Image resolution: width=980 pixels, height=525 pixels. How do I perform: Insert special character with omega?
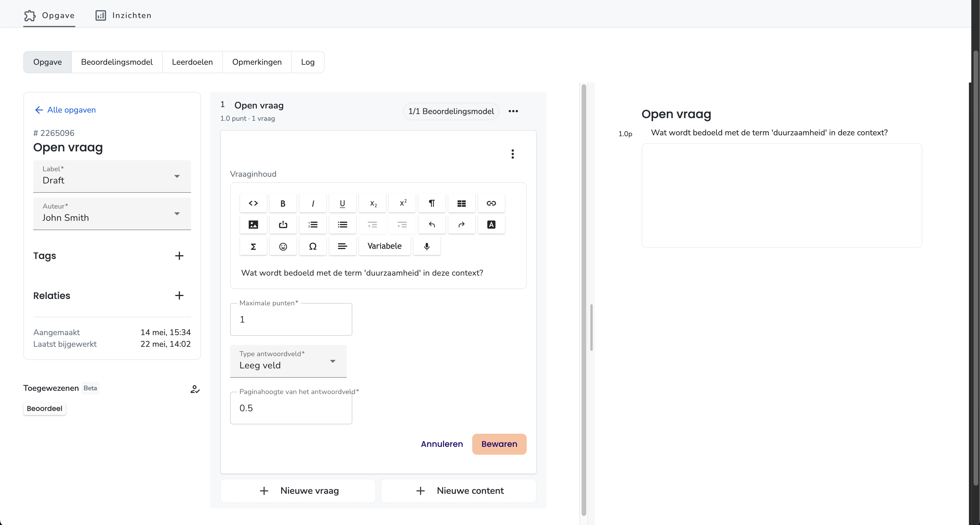pos(313,246)
